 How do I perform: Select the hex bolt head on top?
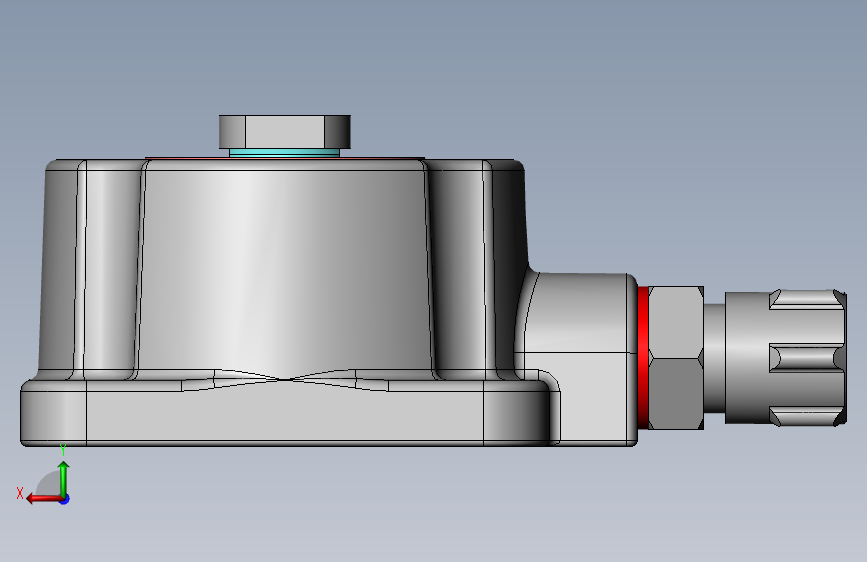[285, 132]
